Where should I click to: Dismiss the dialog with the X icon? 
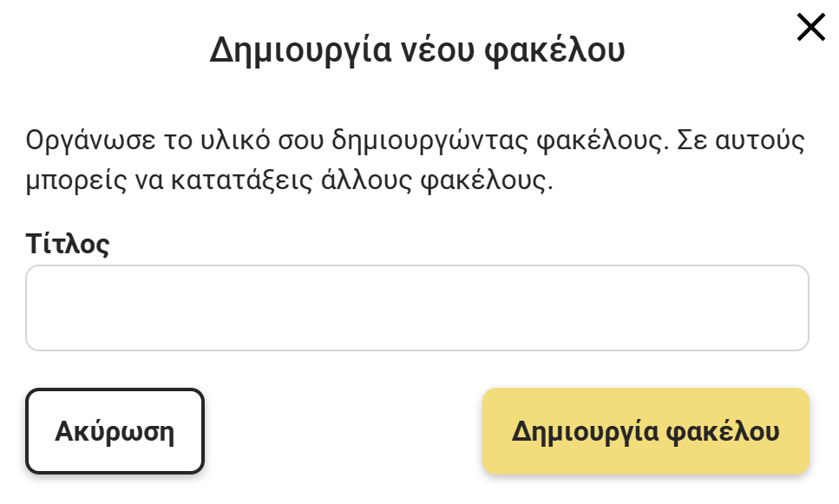pos(810,28)
